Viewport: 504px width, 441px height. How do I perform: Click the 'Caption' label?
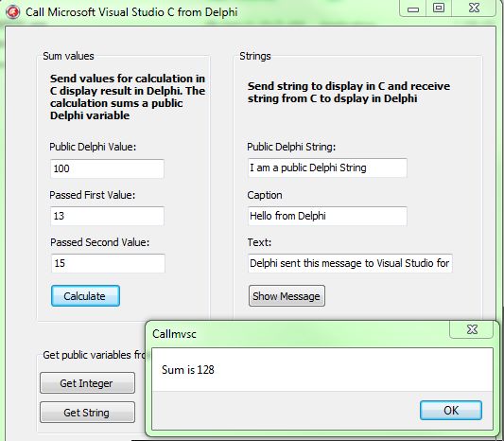tap(265, 195)
